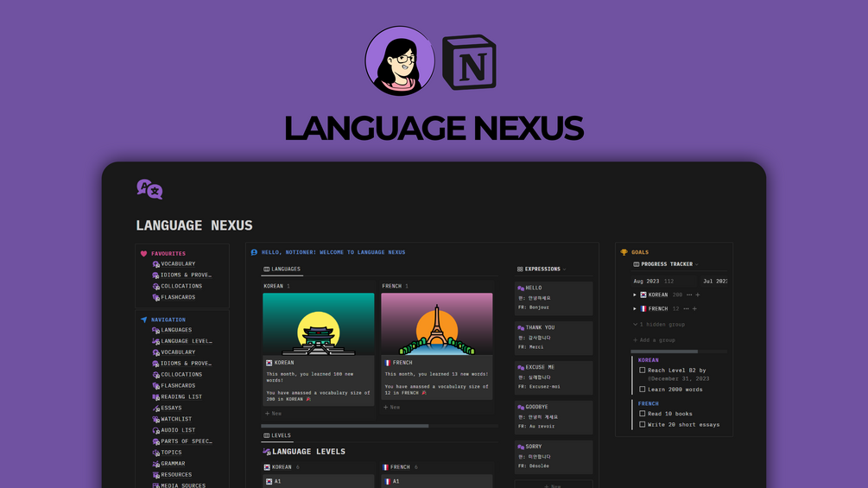Open the GOODBYE expression card
Viewport: 868px width, 488px height.
pos(554,417)
